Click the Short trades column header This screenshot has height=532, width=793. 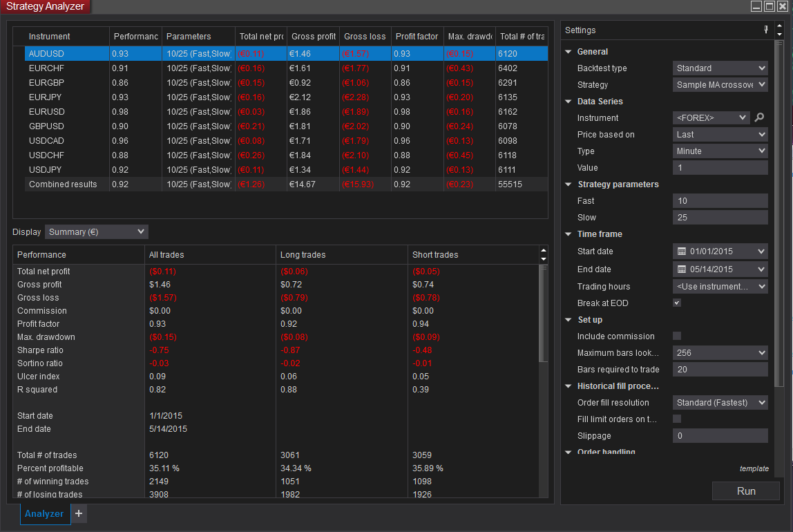pyautogui.click(x=473, y=255)
